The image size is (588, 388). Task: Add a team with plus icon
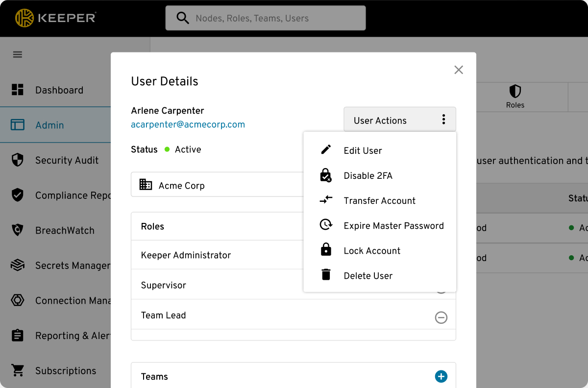coord(441,376)
